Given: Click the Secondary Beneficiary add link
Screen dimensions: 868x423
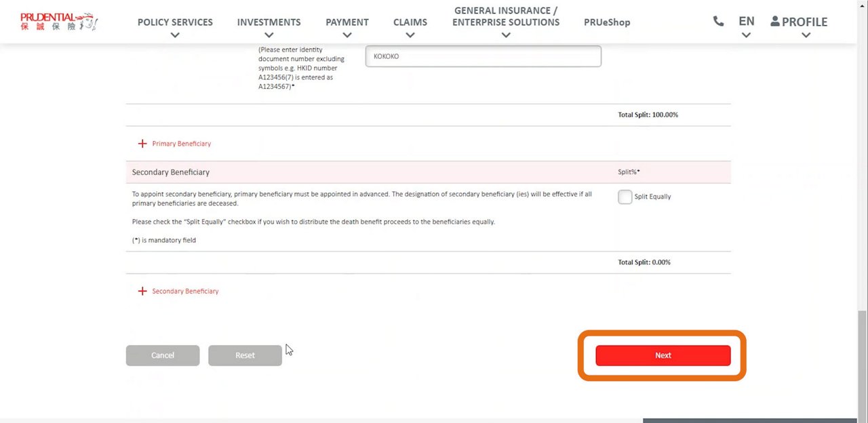Looking at the screenshot, I should coord(185,291).
